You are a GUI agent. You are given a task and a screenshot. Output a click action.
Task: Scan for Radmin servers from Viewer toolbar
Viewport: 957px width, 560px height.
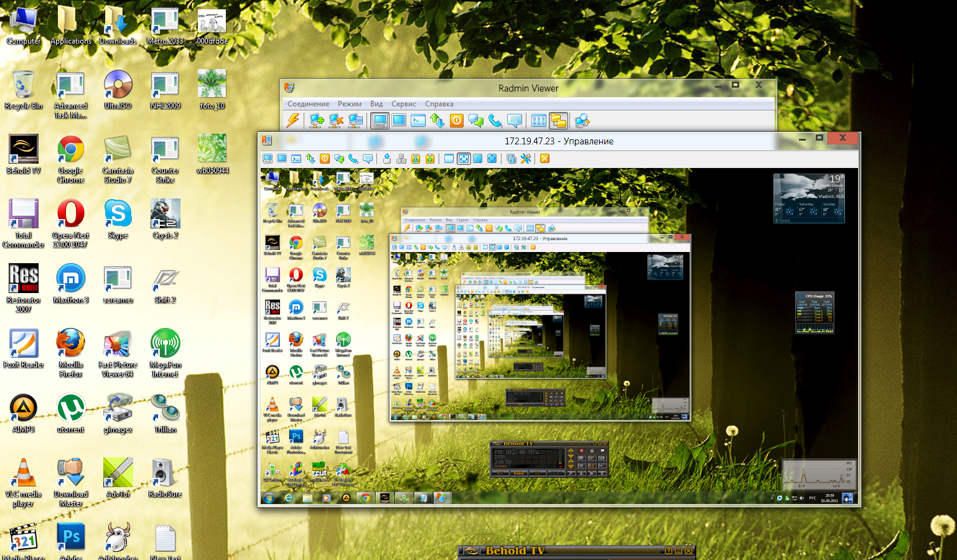582,120
